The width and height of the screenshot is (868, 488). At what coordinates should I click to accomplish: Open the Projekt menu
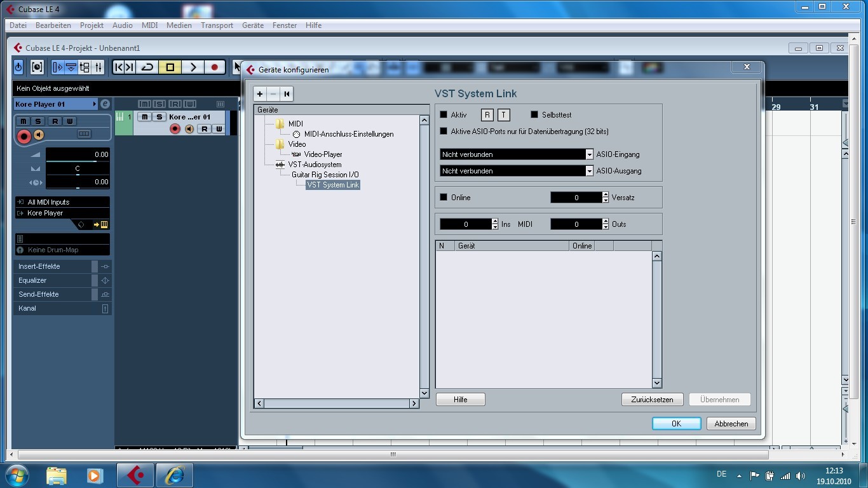point(92,25)
